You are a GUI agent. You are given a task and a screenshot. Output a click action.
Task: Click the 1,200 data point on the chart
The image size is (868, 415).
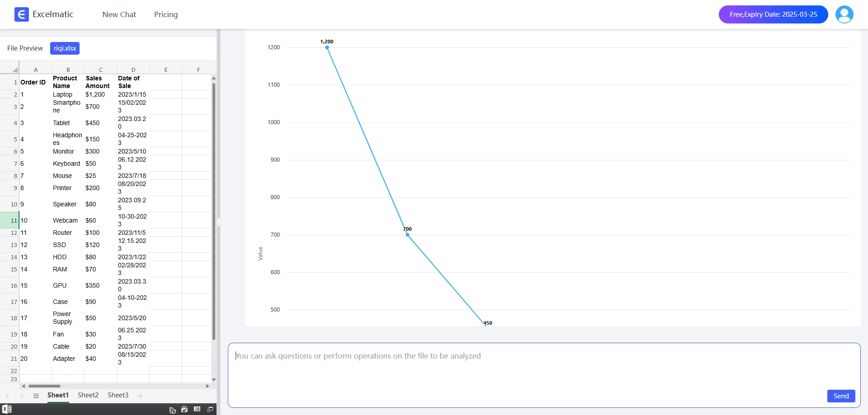[327, 47]
